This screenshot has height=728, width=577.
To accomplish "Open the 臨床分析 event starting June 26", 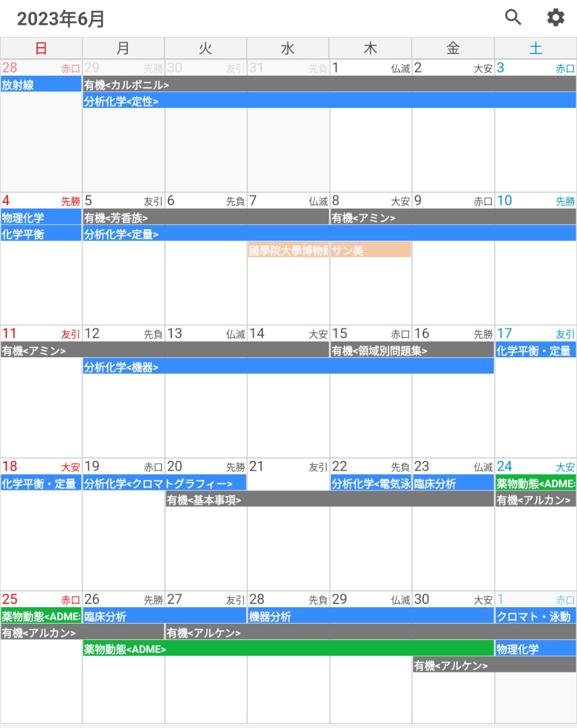I will point(164,616).
